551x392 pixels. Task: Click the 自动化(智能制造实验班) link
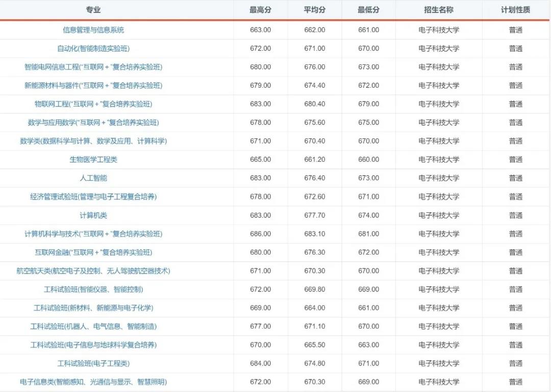93,48
